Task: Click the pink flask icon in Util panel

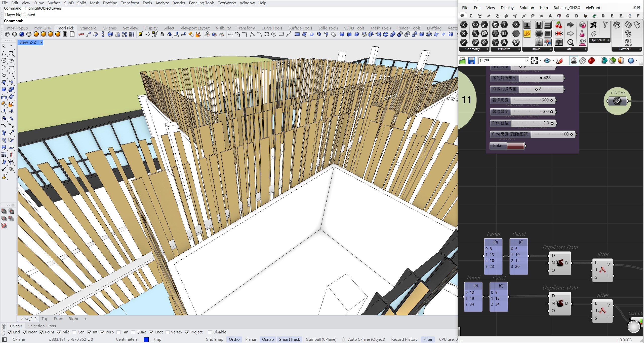Action: tap(582, 33)
